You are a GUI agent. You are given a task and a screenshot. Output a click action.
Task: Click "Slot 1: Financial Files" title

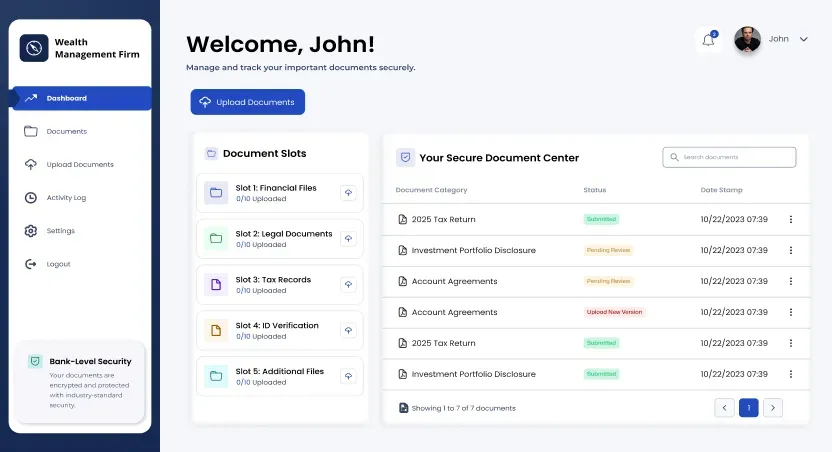click(x=276, y=188)
